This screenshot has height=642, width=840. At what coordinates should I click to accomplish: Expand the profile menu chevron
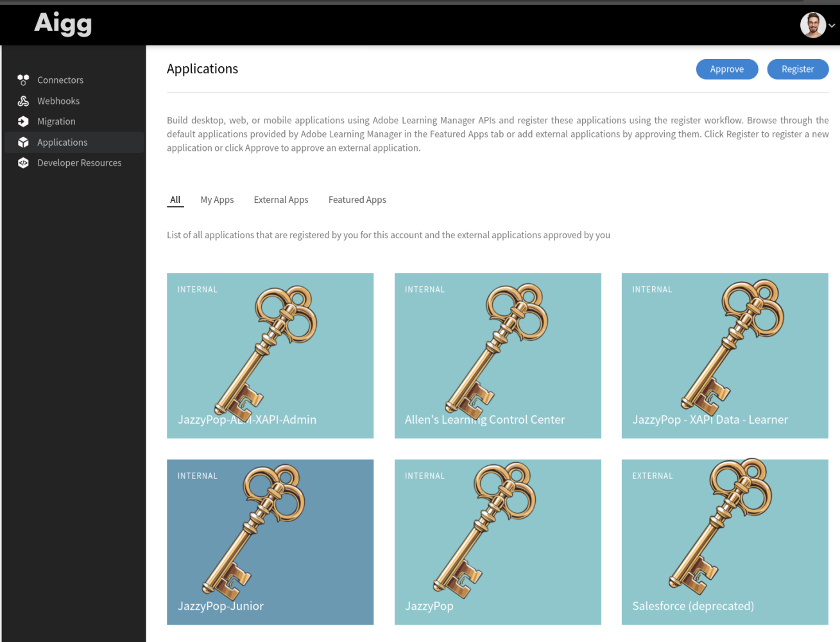coord(832,26)
